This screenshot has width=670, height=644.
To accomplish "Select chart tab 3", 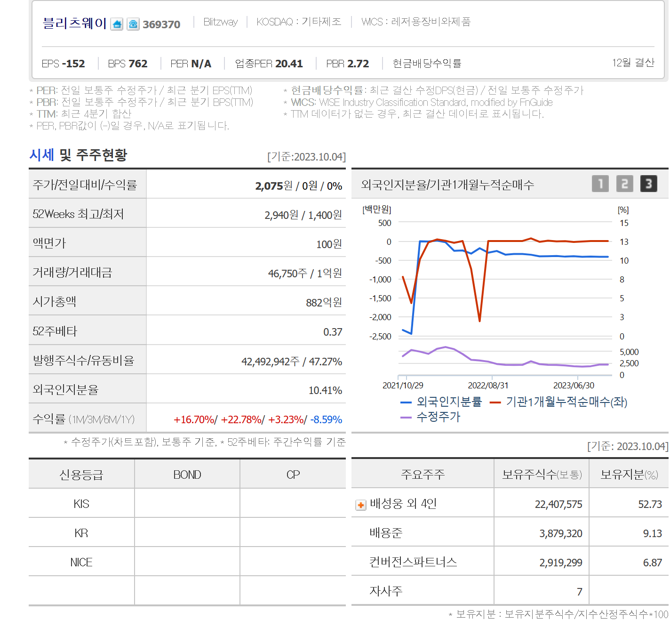I will 648,184.
